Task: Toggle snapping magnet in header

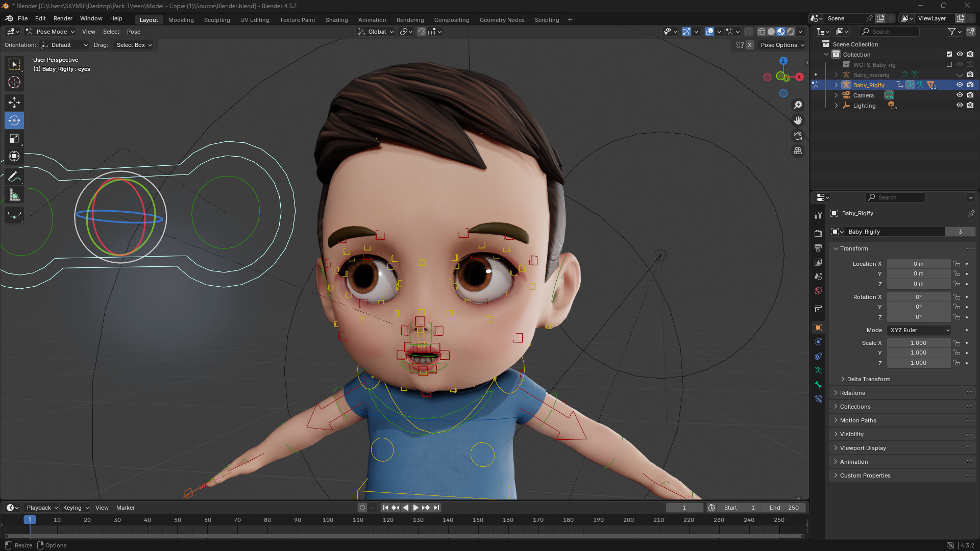Action: point(422,32)
